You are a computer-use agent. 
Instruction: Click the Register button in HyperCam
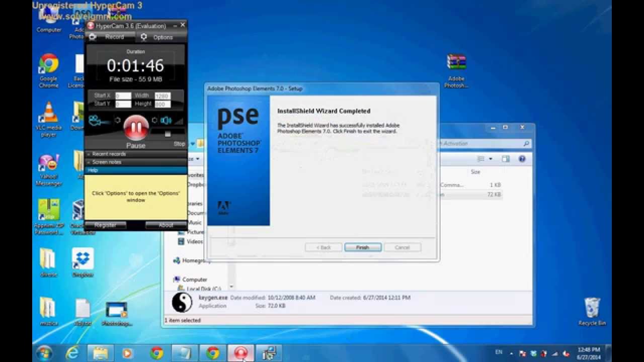click(105, 225)
